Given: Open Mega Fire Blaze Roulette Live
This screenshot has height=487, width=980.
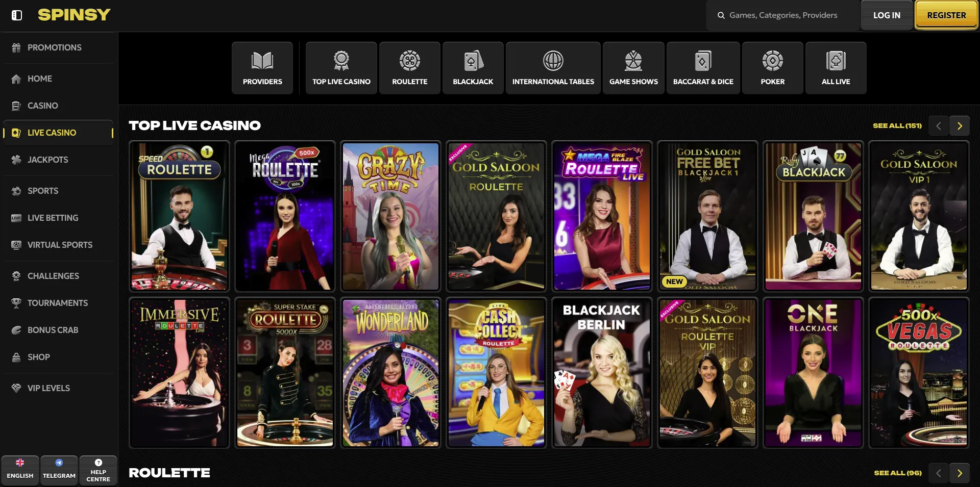Looking at the screenshot, I should (602, 216).
